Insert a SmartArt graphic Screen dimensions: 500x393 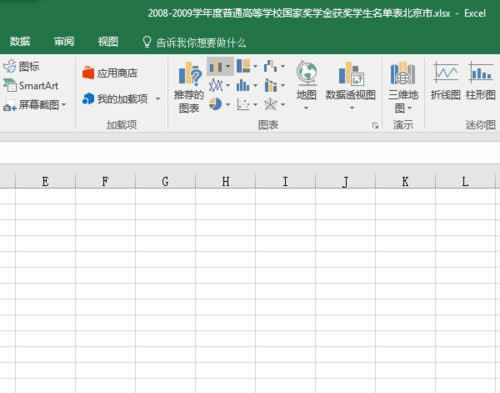coord(31,86)
